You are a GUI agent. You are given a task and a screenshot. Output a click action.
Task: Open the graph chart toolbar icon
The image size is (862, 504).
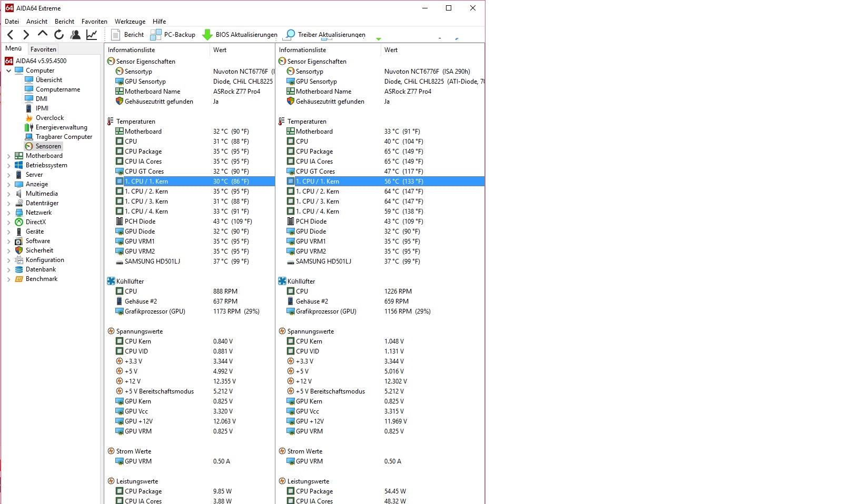[92, 35]
